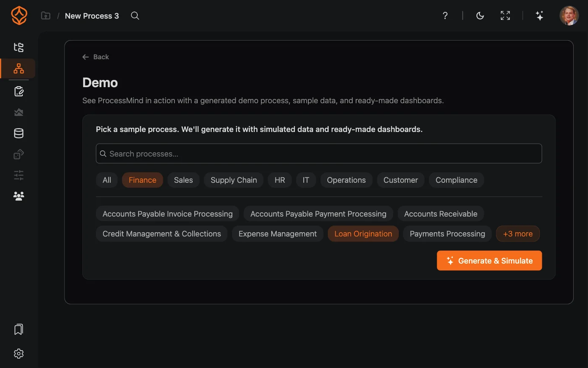The height and width of the screenshot is (368, 588).
Task: Open the team users sidebar icon
Action: point(19,196)
